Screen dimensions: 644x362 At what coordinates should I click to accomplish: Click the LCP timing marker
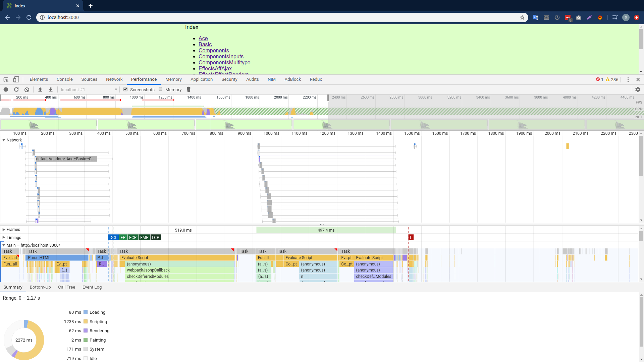(156, 237)
